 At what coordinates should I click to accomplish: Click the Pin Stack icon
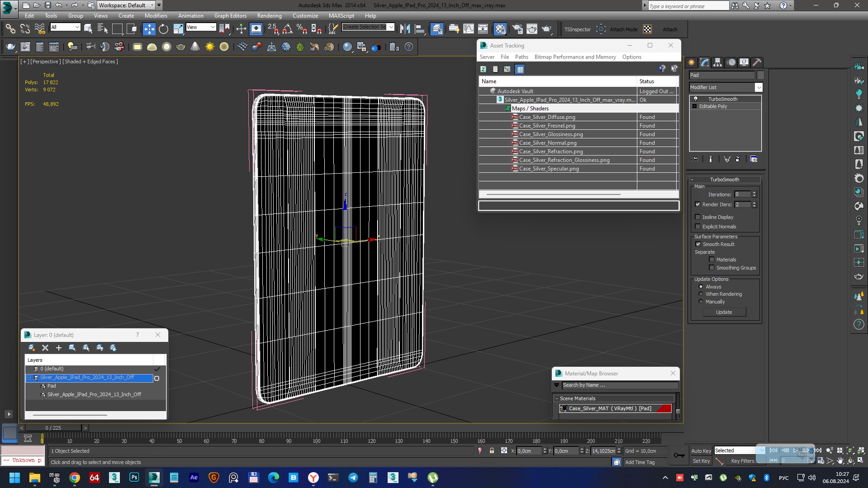pyautogui.click(x=695, y=159)
